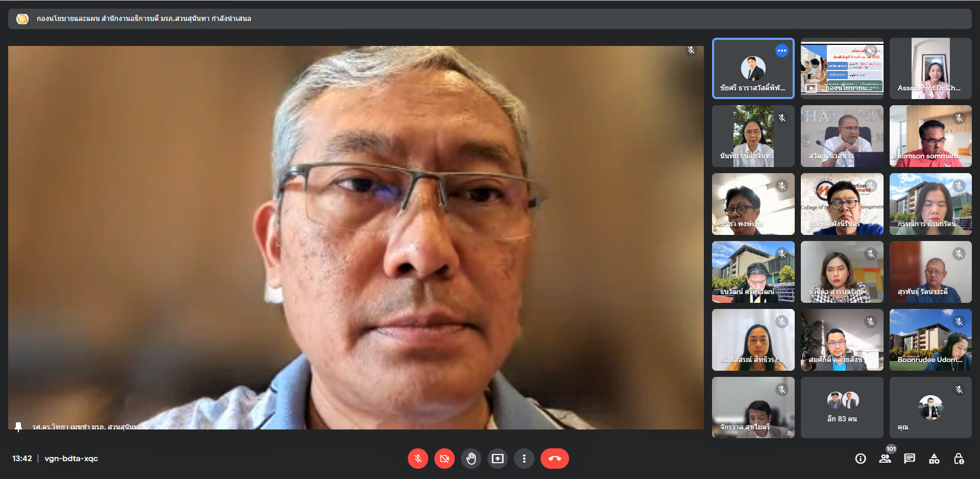Click the pin icon on the main speaker
The height and width of the screenshot is (479, 980).
pyautogui.click(x=18, y=426)
